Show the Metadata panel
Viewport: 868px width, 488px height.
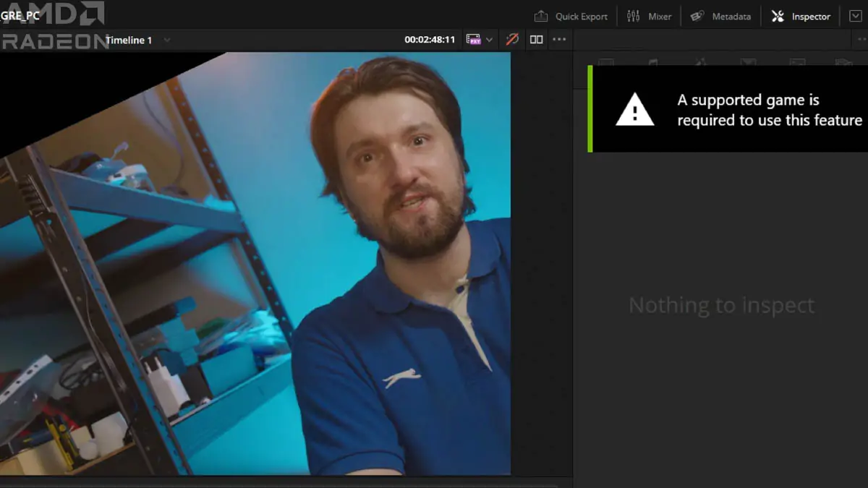(720, 16)
